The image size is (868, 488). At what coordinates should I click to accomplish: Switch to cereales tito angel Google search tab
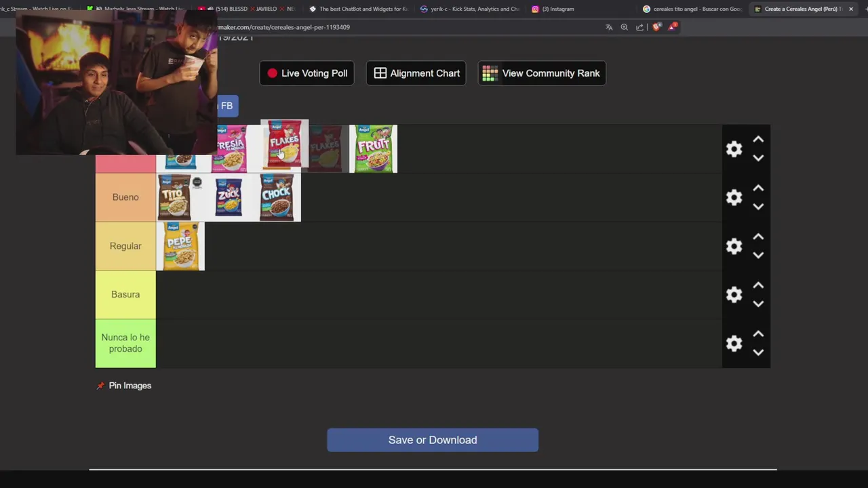(692, 9)
